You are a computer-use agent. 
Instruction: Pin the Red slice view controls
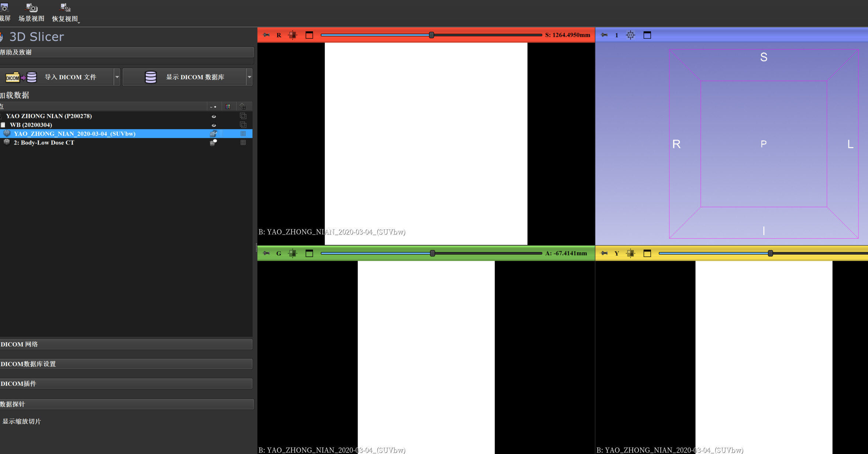tap(266, 35)
